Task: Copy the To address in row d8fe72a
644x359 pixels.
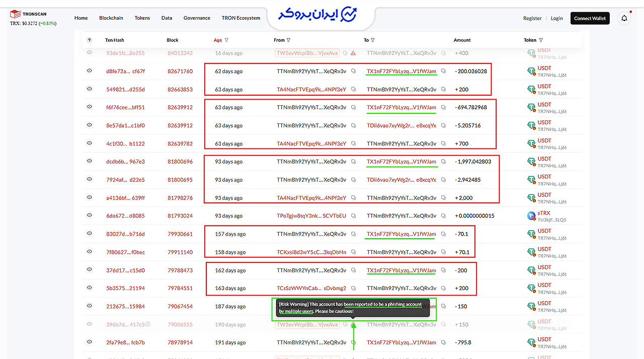Action: (444, 71)
